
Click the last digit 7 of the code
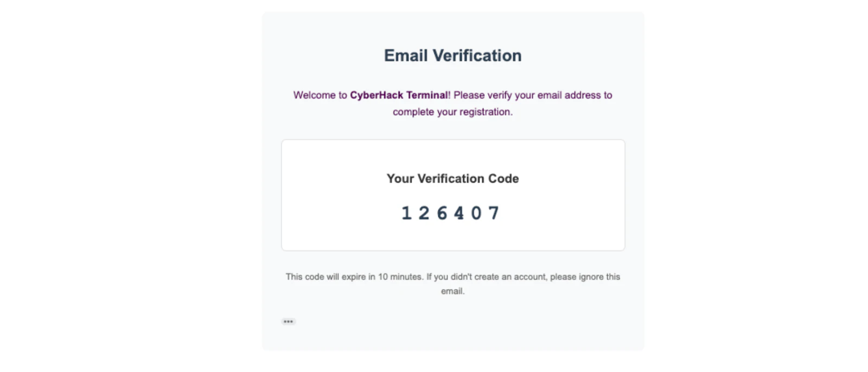tap(494, 213)
